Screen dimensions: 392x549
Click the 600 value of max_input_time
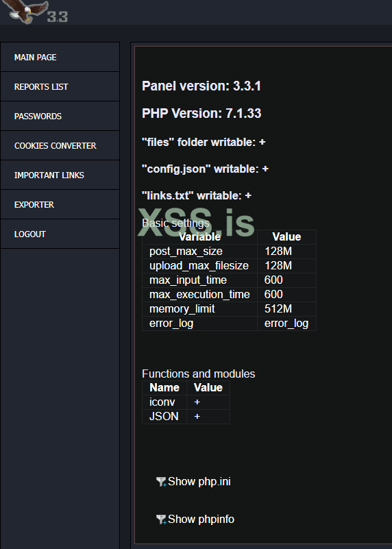pos(286,280)
